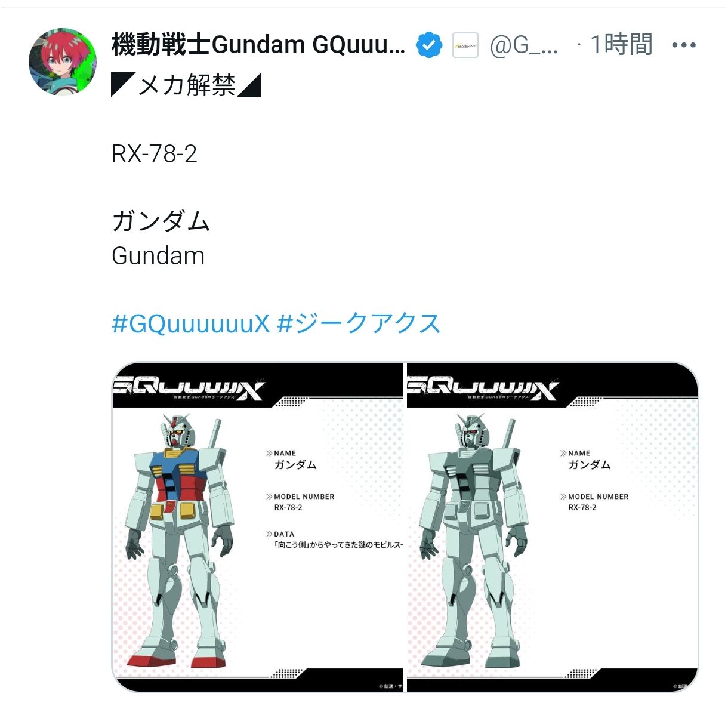This screenshot has width=728, height=706.
Task: Follow the #GQuuuuuuX hashtag link
Action: (191, 323)
